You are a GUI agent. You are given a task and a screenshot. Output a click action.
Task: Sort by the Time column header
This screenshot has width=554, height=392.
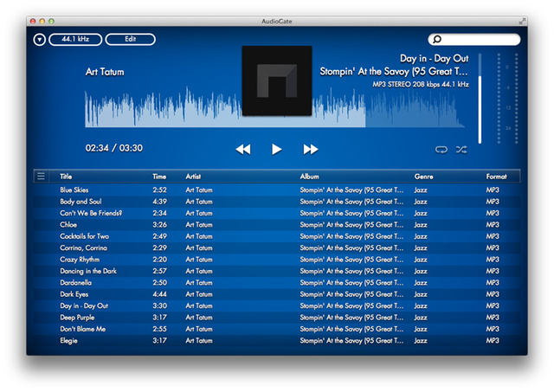[x=159, y=177]
